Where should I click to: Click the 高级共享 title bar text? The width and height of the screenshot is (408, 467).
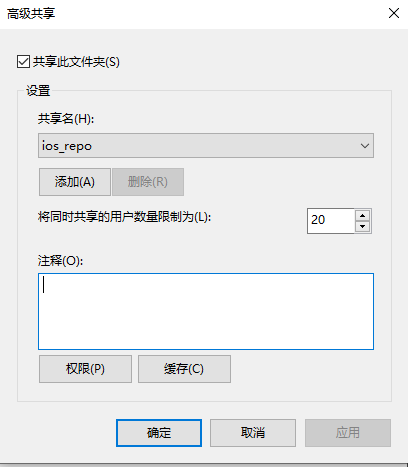[x=31, y=14]
